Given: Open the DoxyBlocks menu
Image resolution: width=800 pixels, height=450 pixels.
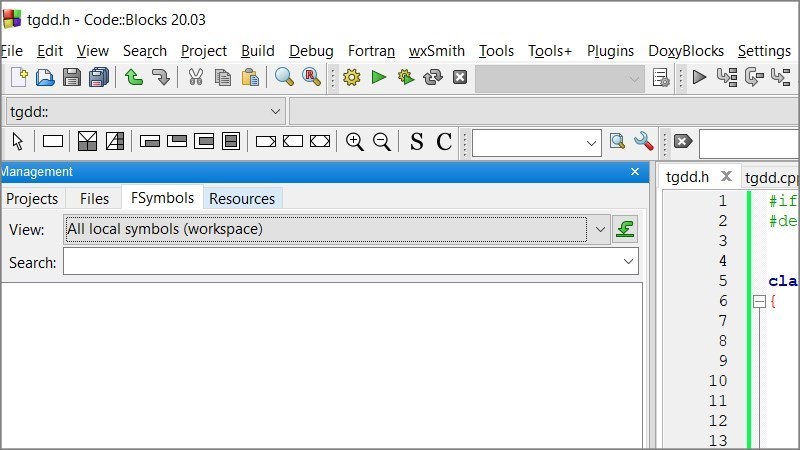Looking at the screenshot, I should click(686, 51).
